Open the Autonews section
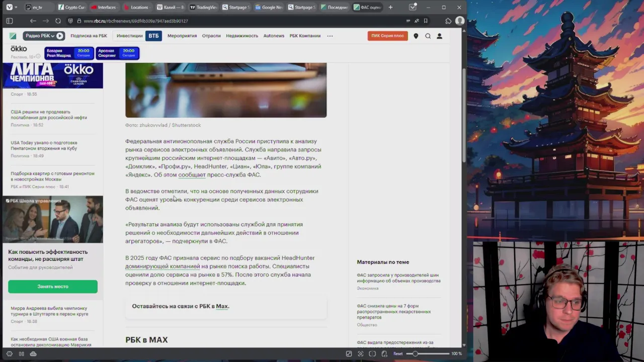The height and width of the screenshot is (362, 644). 274,36
